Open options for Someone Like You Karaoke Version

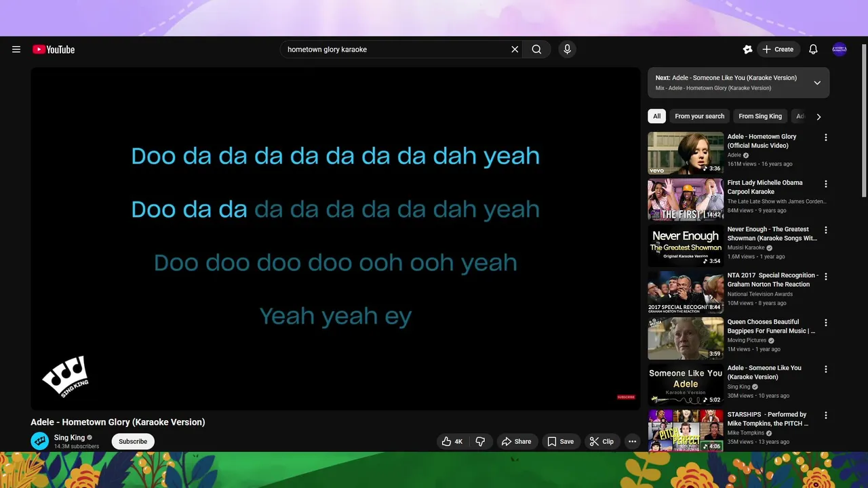click(825, 369)
